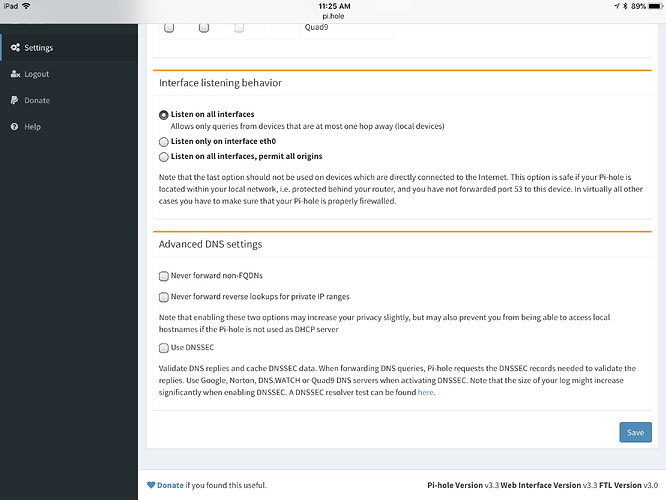Tick the second Quad9 checkbox

(x=204, y=28)
